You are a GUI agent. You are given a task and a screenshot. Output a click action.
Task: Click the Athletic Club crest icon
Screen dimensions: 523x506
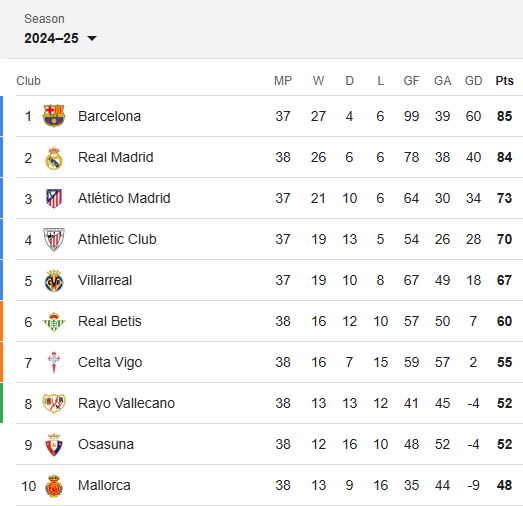tap(54, 239)
